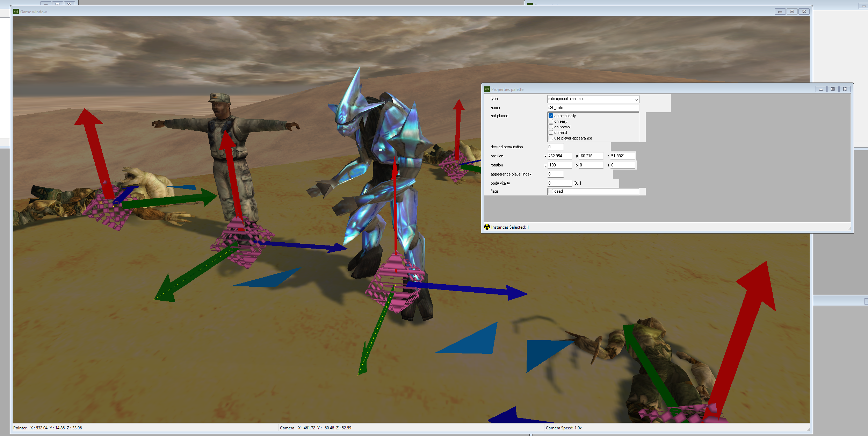Enable the 'on easy' checkbox

pyautogui.click(x=551, y=121)
